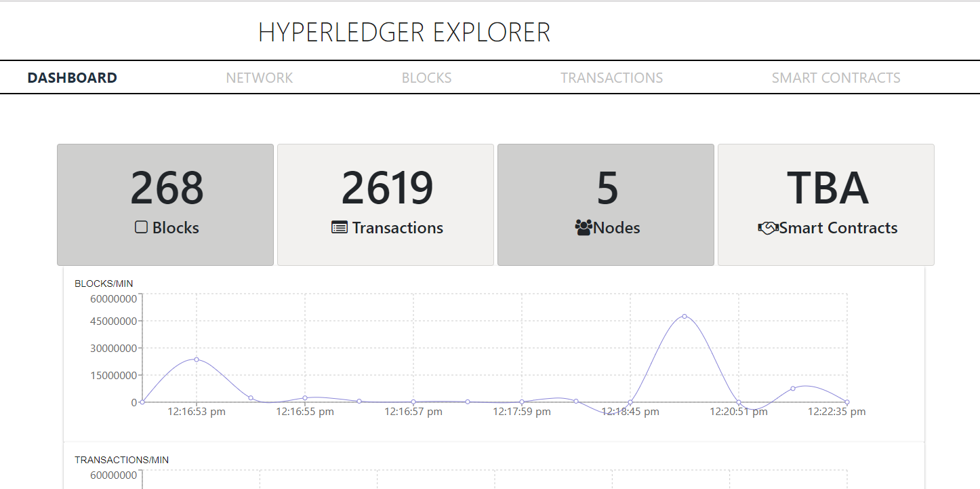Click the 12:16:57 pm axis label
This screenshot has height=489, width=980.
[413, 412]
